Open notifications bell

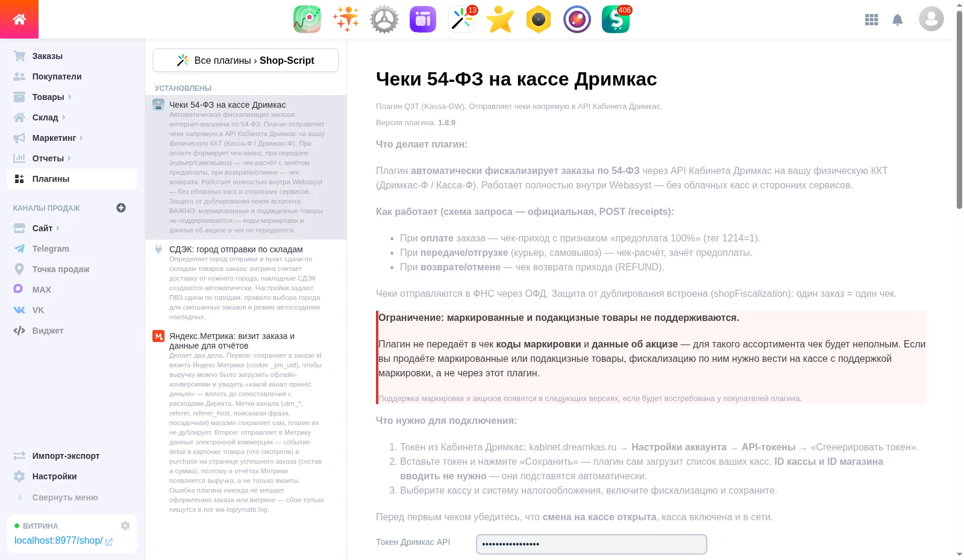[898, 20]
